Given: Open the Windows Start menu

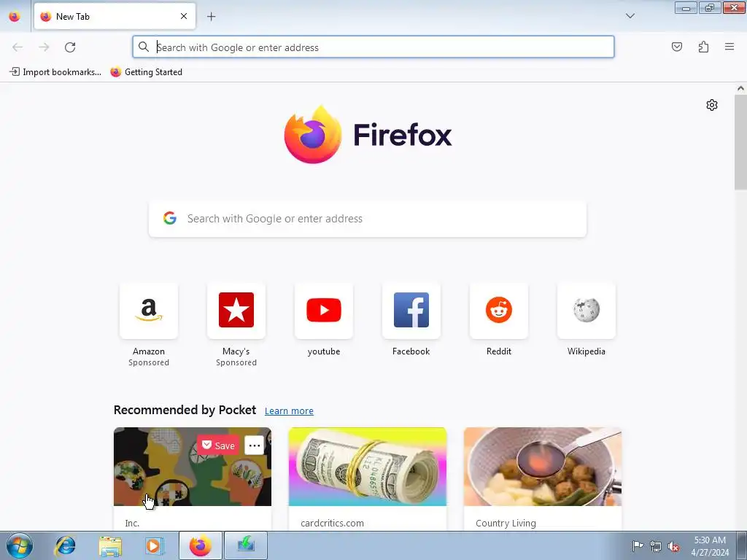Looking at the screenshot, I should pyautogui.click(x=20, y=545).
